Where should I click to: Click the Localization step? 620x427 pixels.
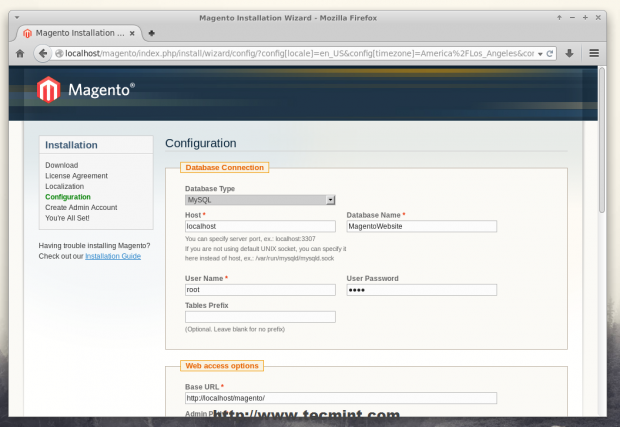(64, 186)
